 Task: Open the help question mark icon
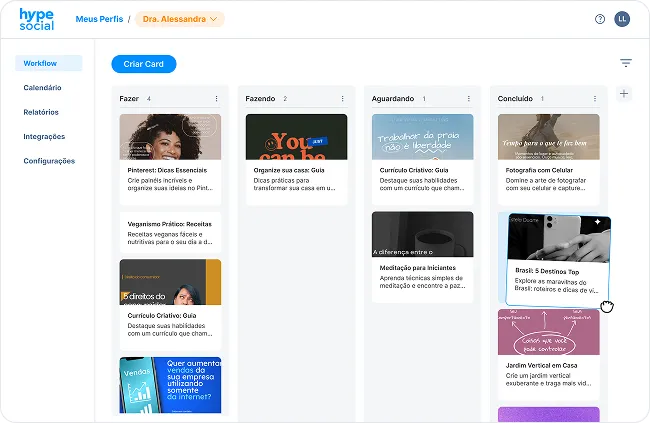point(599,19)
